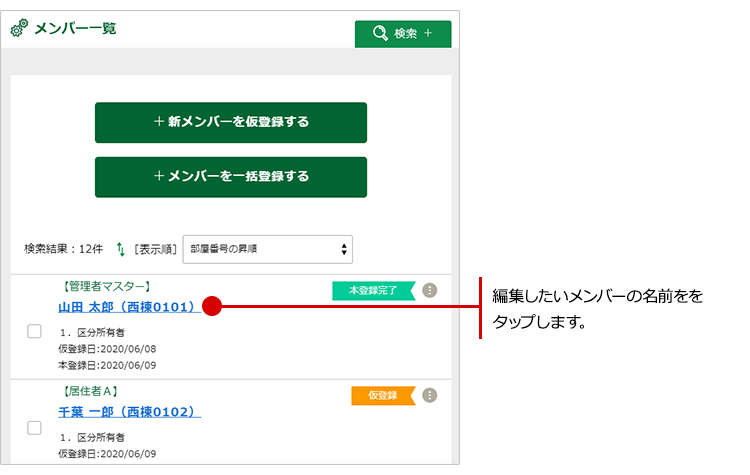Expand the search panel with the plus sign

[x=428, y=34]
